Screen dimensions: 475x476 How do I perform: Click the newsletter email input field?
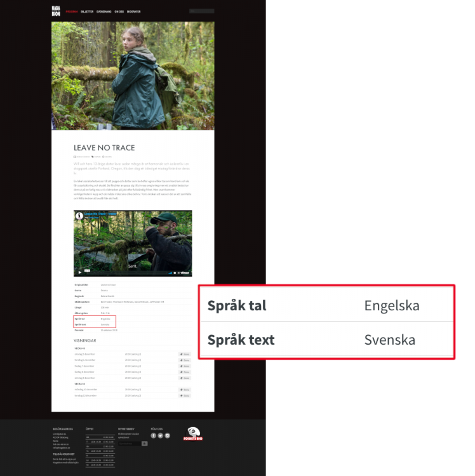[130, 444]
